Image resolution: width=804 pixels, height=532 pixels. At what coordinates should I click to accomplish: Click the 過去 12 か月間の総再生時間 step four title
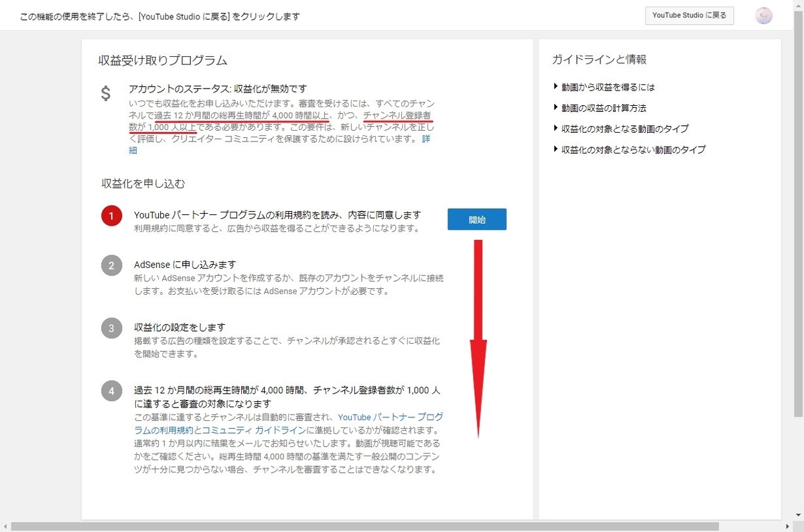(x=287, y=397)
